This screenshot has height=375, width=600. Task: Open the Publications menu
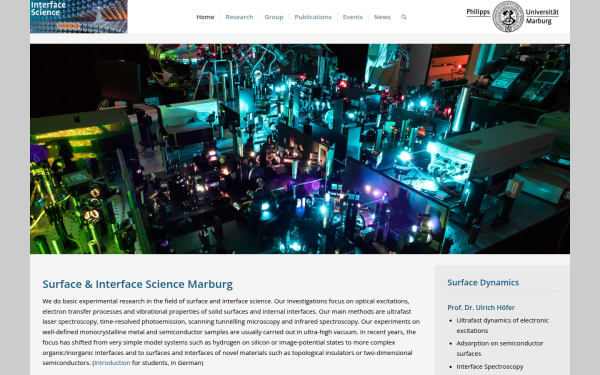(x=313, y=17)
